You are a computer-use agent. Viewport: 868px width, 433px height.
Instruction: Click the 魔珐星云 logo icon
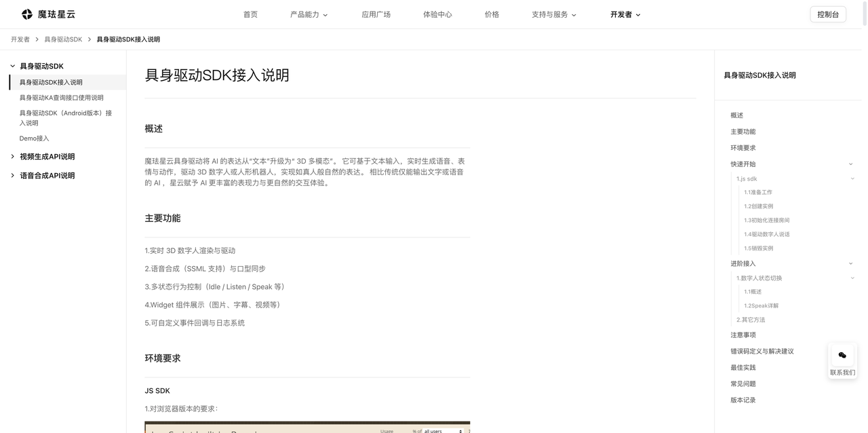coord(27,14)
